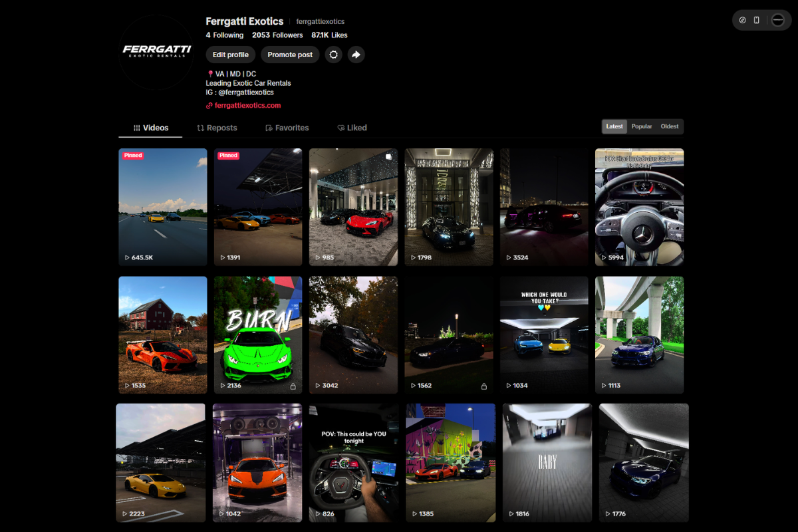Open the dark blue car video, 1776 views

(644, 463)
